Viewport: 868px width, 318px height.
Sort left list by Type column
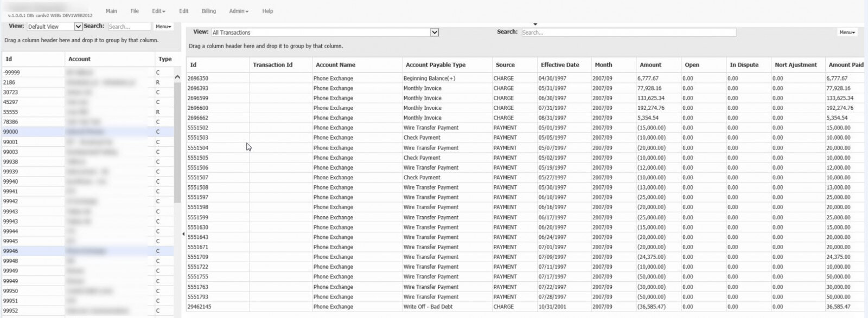point(165,59)
